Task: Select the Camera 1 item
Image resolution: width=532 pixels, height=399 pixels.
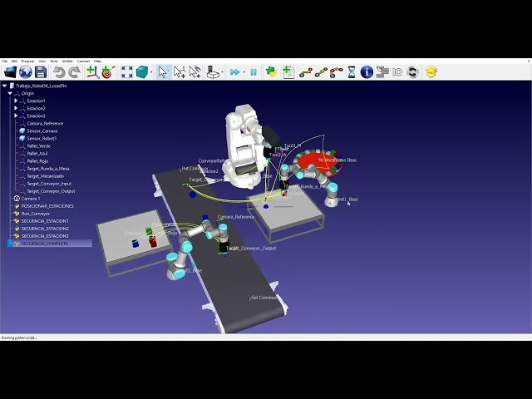Action: click(x=31, y=199)
